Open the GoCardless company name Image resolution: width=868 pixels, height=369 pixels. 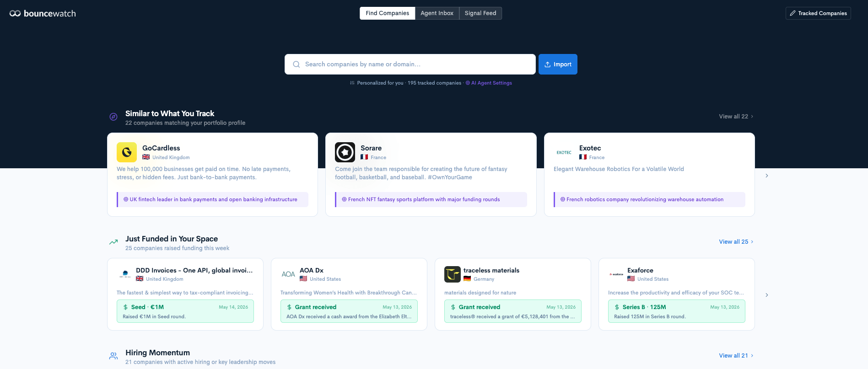click(x=161, y=148)
